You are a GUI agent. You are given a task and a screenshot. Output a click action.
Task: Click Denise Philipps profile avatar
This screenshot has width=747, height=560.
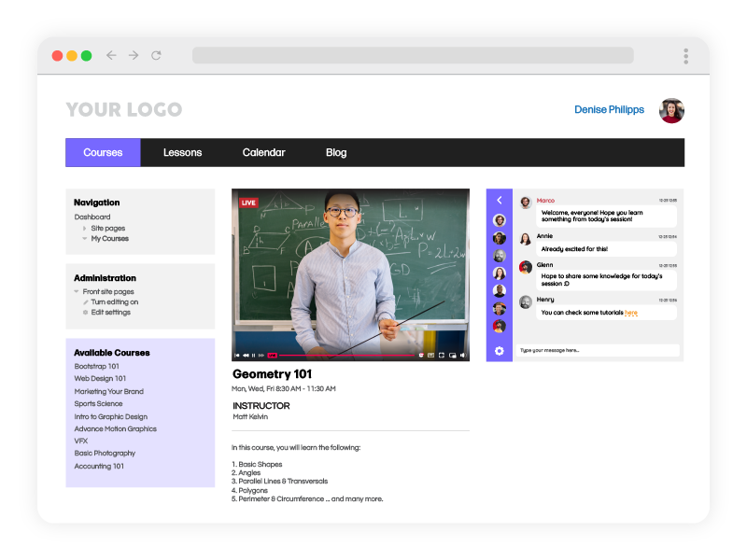click(x=671, y=110)
